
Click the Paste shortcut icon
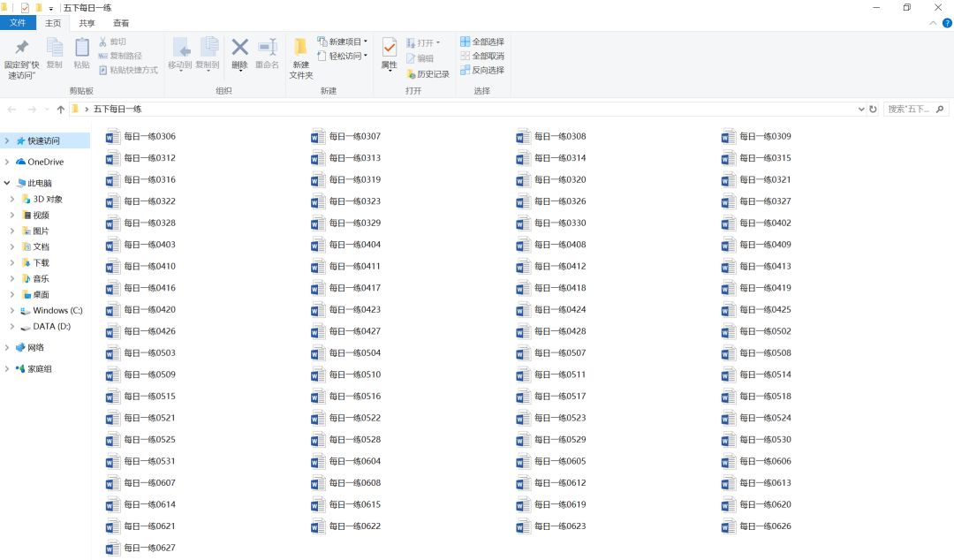click(x=102, y=70)
